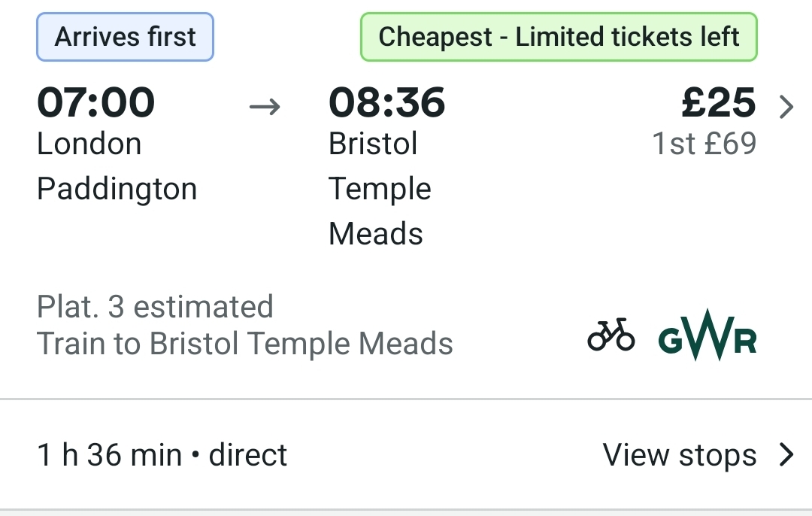
Task: Click the arrow between departure and arrival times
Action: 265,107
